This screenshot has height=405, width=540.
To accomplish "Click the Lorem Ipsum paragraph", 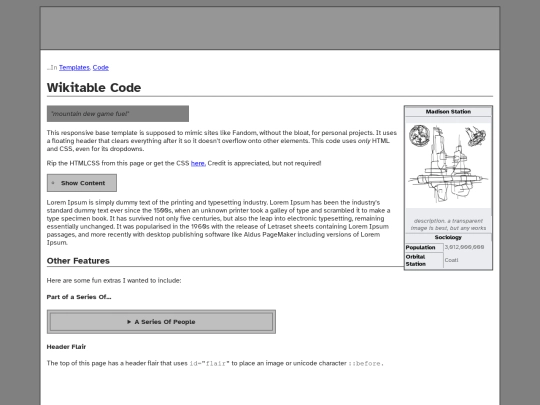I will pyautogui.click(x=219, y=222).
